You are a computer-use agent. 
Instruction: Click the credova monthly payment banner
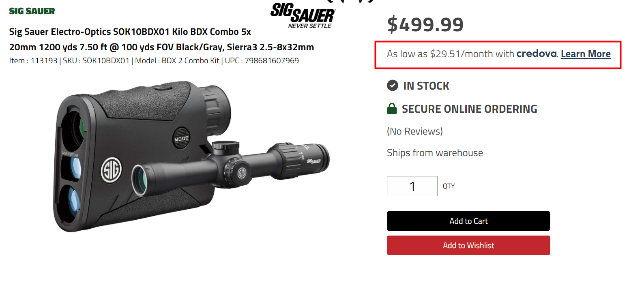coord(498,55)
